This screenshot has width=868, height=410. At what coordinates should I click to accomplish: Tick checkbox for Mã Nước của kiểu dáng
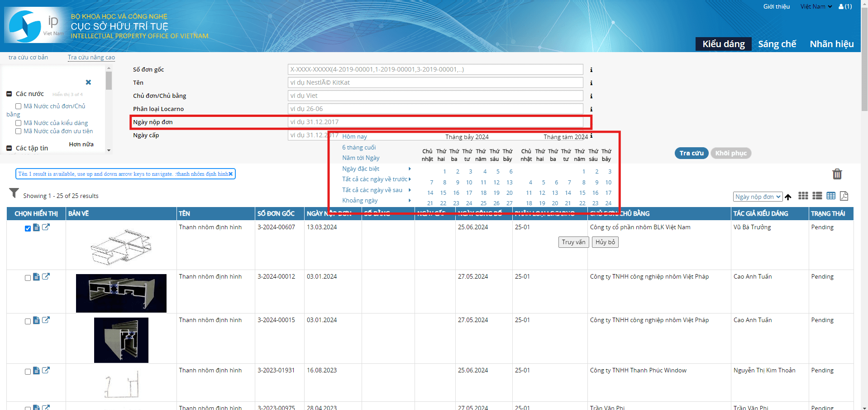[19, 123]
